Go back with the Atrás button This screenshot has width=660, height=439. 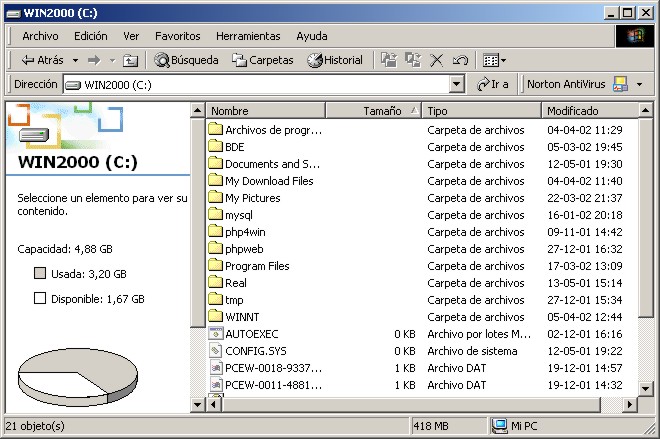[42, 60]
